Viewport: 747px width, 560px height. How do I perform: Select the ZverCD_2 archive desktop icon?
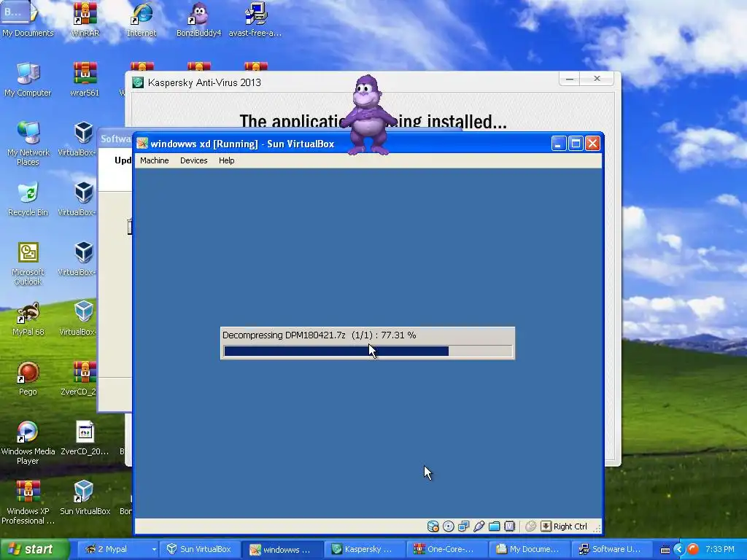tap(79, 378)
